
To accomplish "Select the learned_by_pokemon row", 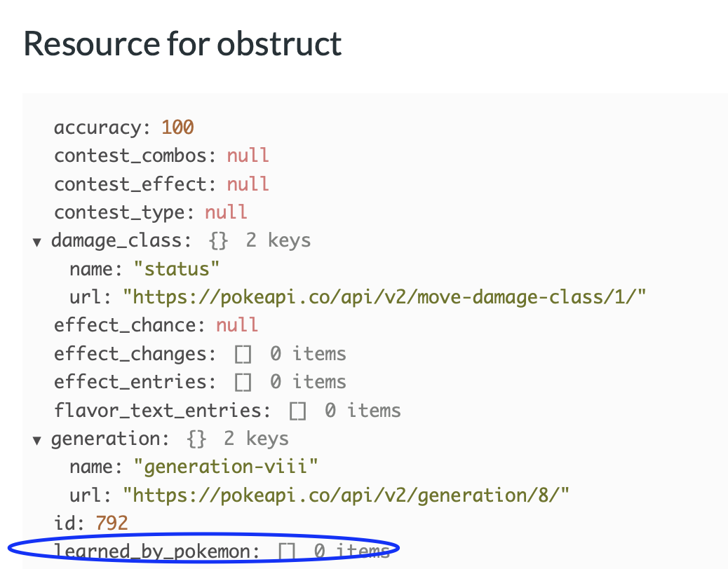I will (222, 551).
